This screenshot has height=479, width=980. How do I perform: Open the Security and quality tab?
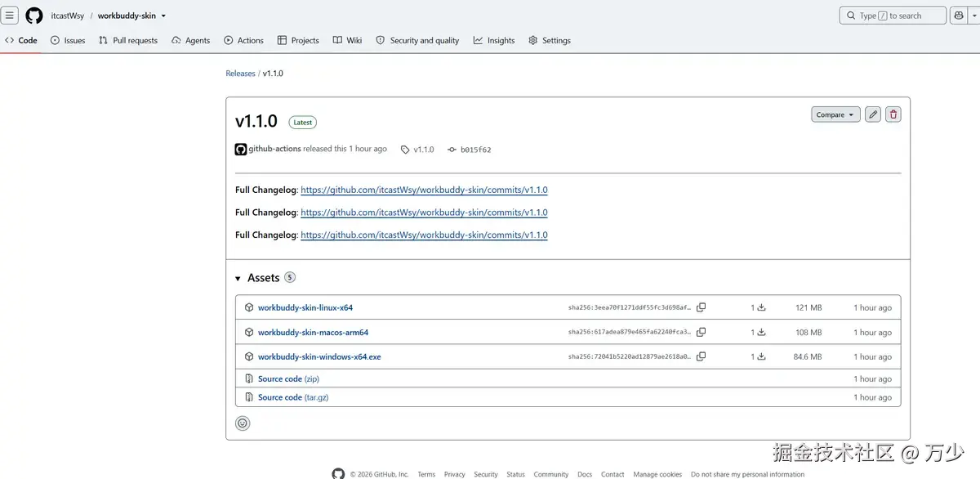[417, 40]
